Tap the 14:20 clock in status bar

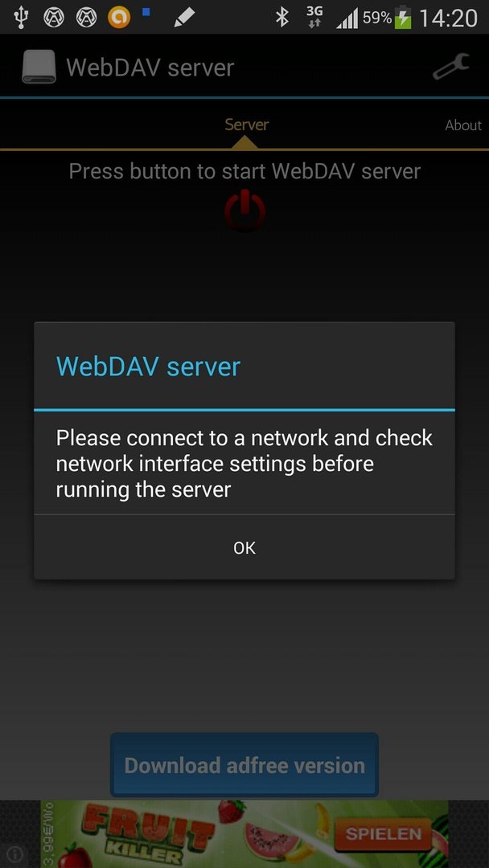tap(448, 18)
